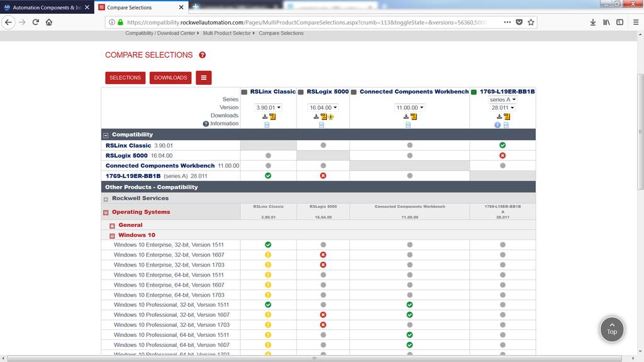Screen dimensions: 644x362
Task: View the RSLogix 5000 warning notice
Action: 331,117
